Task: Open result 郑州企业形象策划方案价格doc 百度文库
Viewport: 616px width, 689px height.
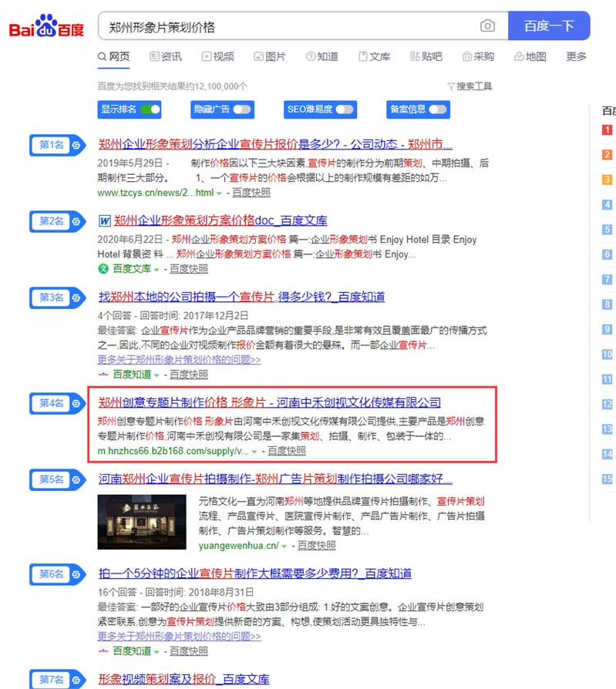Action: point(220,220)
